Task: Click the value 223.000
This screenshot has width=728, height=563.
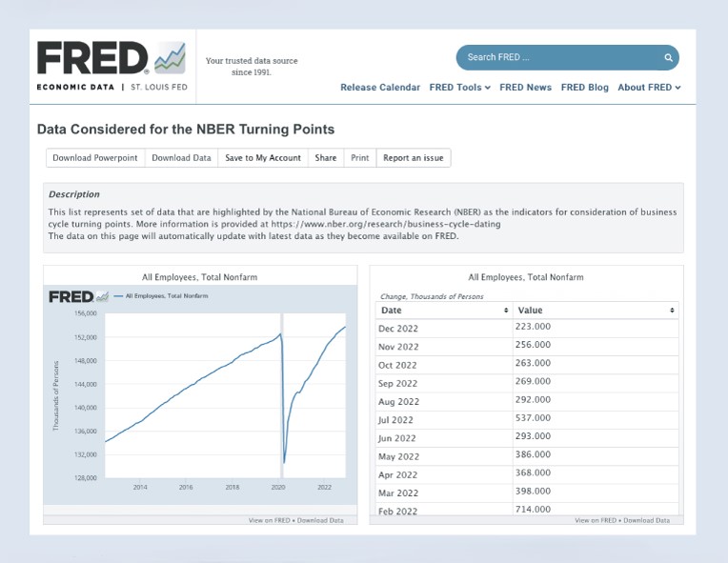Action: click(x=533, y=327)
